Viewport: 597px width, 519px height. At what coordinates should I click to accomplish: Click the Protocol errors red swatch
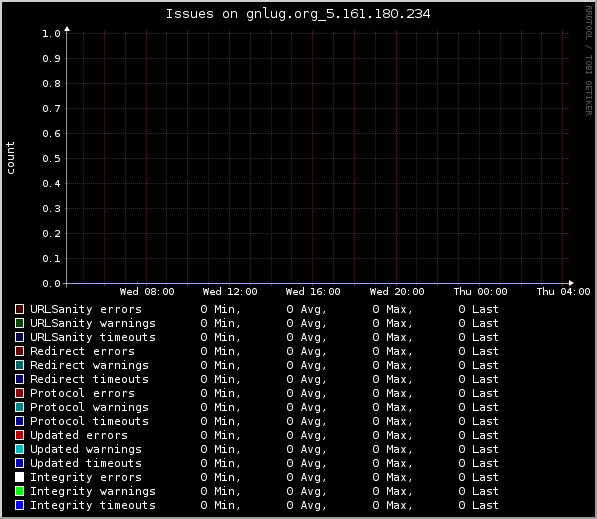19,393
